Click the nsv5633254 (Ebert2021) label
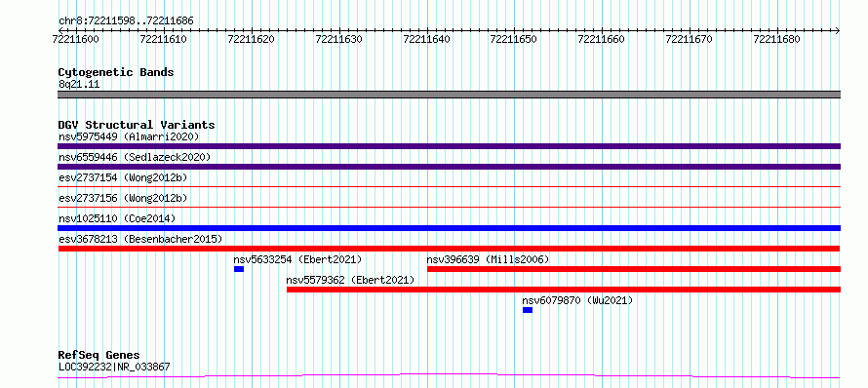The width and height of the screenshot is (868, 388). pos(297,259)
